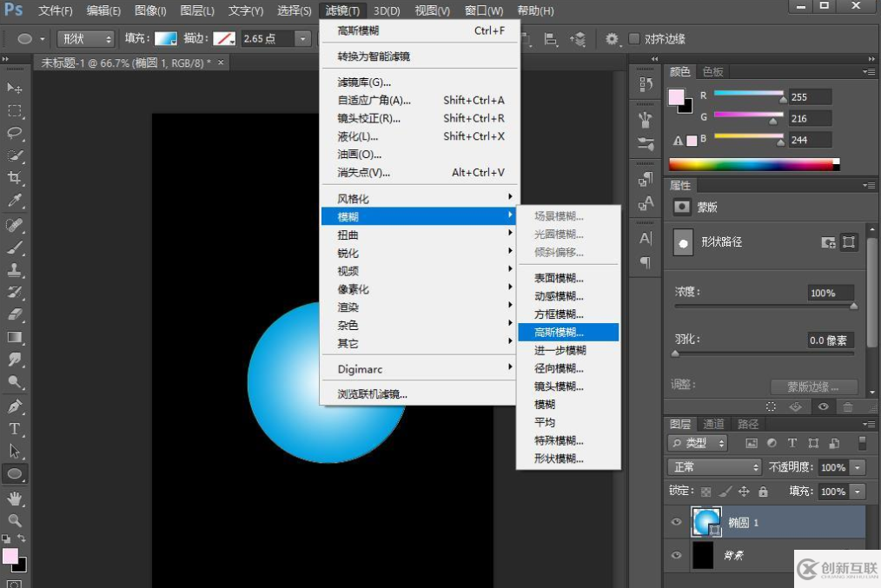Select the Eyedropper tool
The image size is (881, 588).
pyautogui.click(x=15, y=201)
